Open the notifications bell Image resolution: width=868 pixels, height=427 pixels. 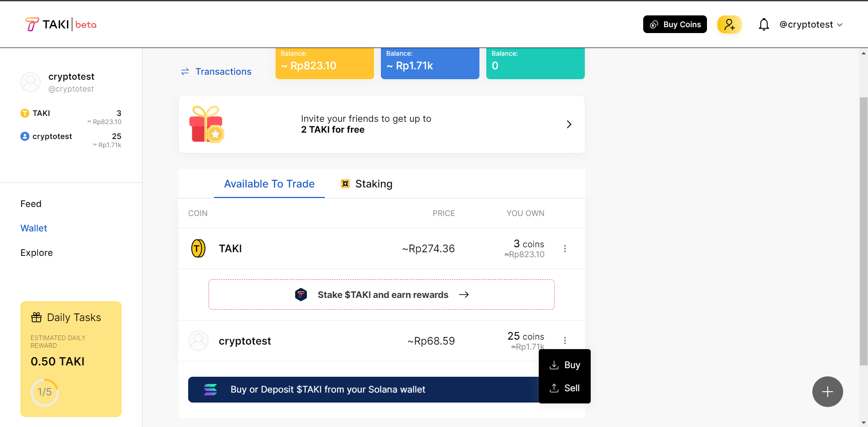click(x=764, y=24)
